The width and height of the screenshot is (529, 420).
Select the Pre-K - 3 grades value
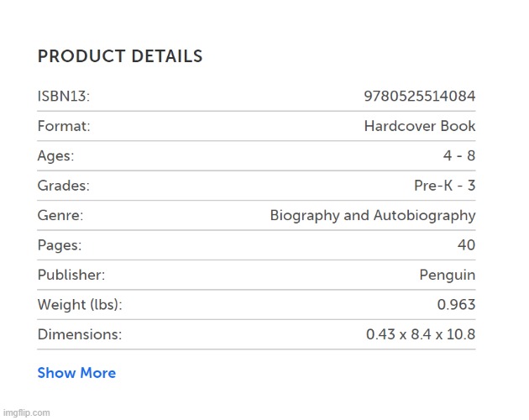point(444,186)
